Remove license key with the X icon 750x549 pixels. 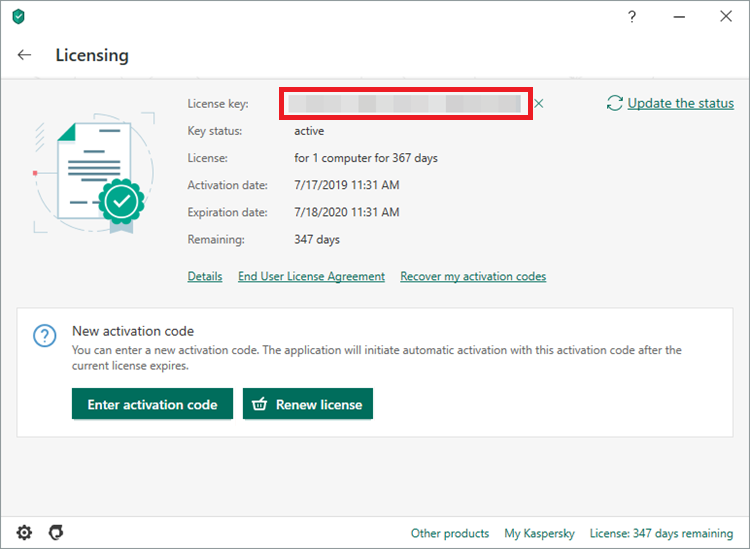click(539, 103)
